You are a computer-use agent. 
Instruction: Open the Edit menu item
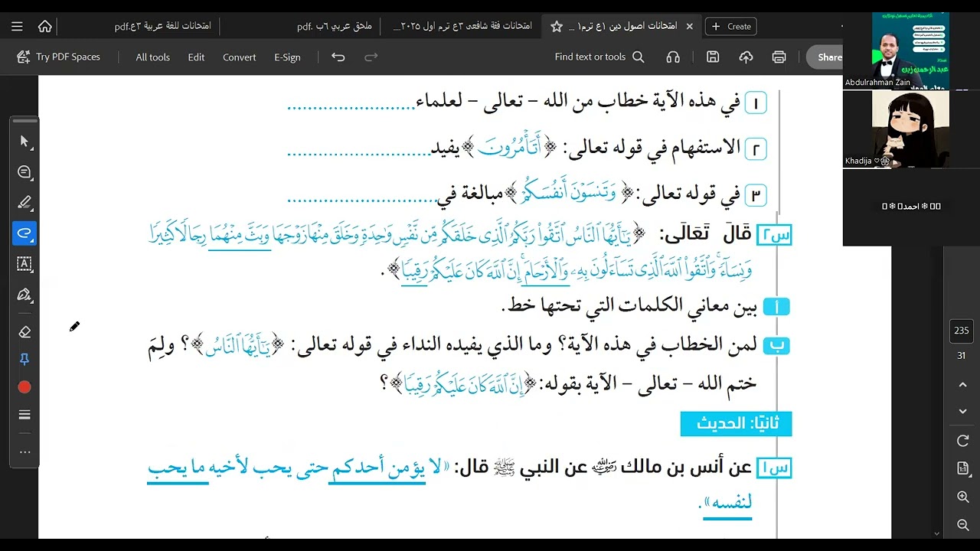click(196, 57)
